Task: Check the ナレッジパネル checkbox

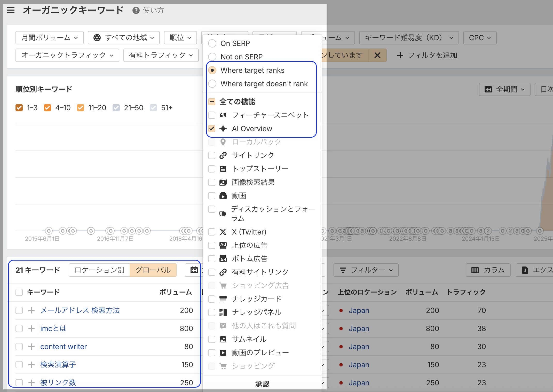Action: (x=212, y=312)
